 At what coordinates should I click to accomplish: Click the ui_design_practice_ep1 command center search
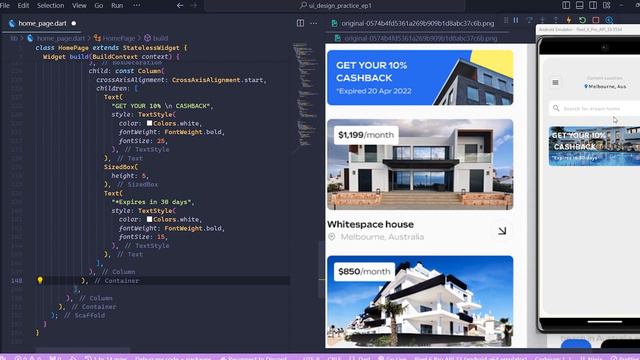335,5
